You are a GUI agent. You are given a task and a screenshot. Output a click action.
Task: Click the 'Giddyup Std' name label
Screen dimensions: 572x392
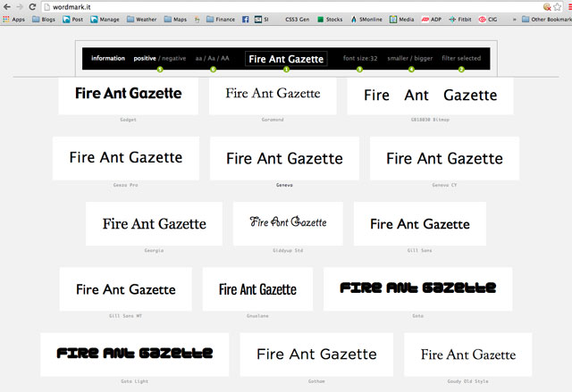click(x=288, y=251)
